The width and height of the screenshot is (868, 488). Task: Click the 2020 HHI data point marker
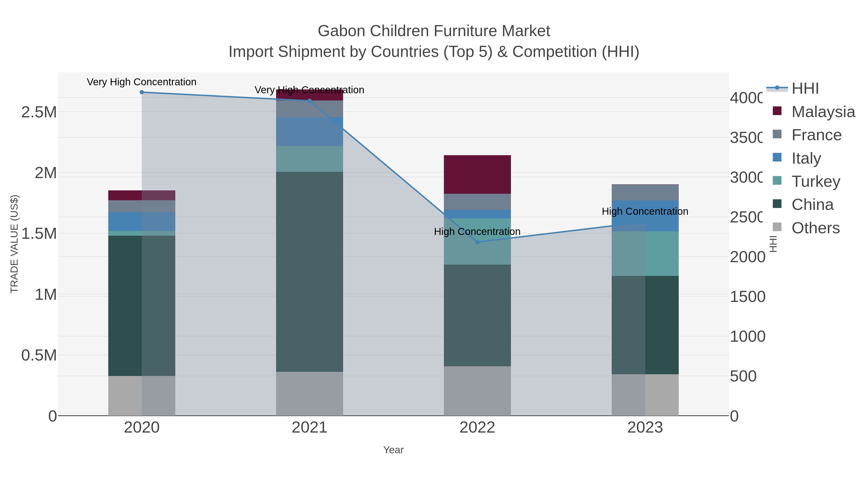tap(142, 92)
